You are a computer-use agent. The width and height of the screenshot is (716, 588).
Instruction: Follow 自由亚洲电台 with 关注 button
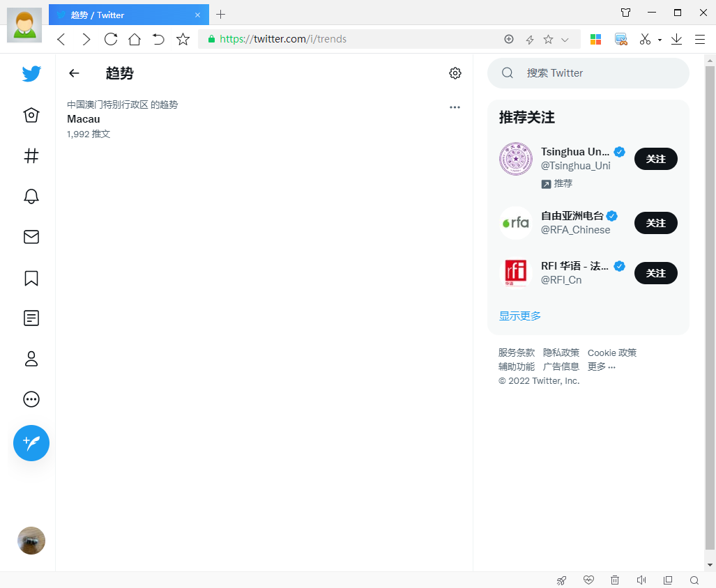click(x=656, y=223)
